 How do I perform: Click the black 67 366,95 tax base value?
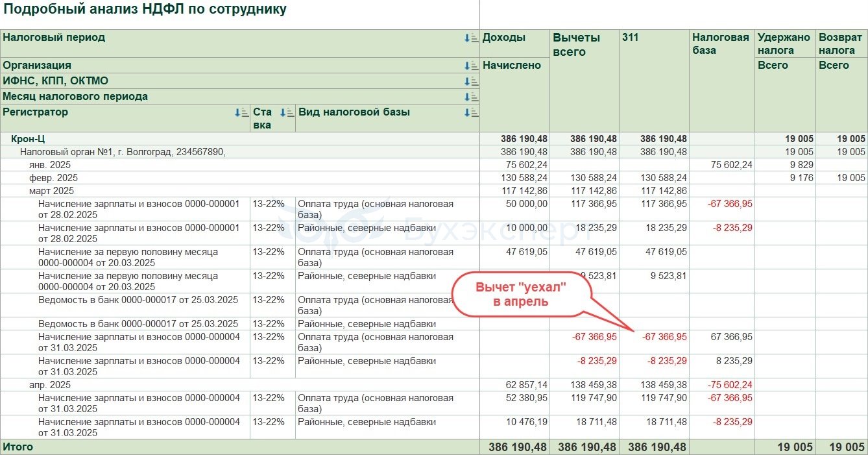click(x=732, y=337)
